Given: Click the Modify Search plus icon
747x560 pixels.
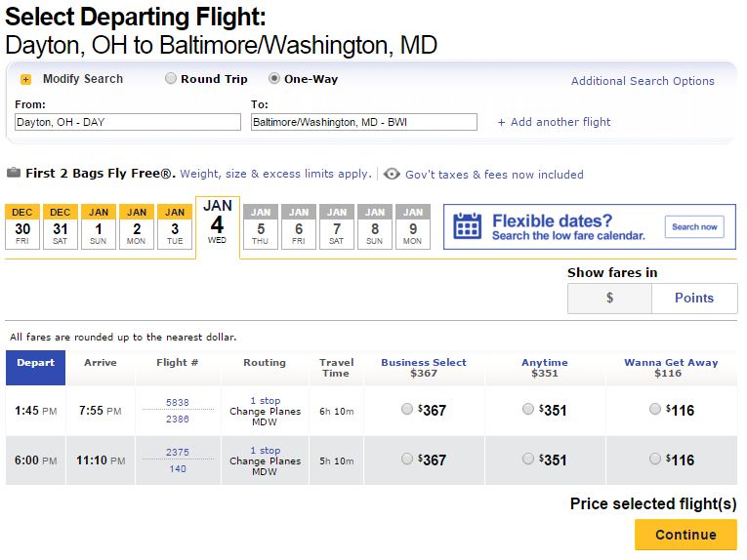Looking at the screenshot, I should [25, 79].
